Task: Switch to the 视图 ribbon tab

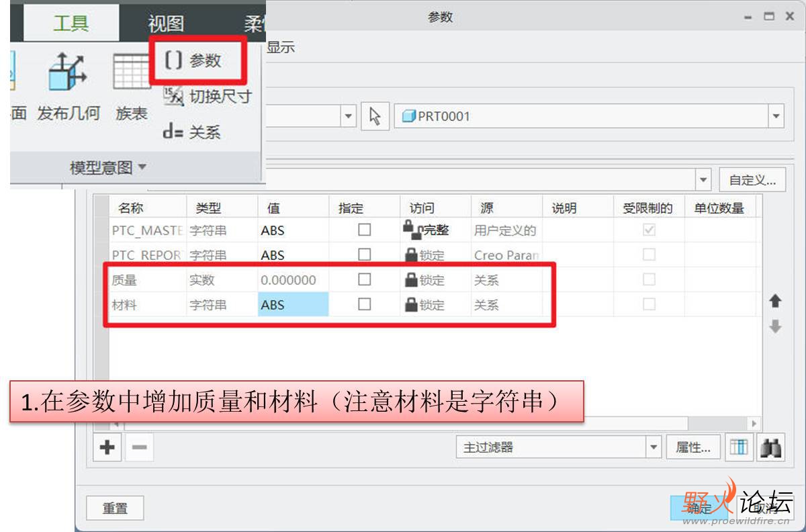Action: (166, 24)
